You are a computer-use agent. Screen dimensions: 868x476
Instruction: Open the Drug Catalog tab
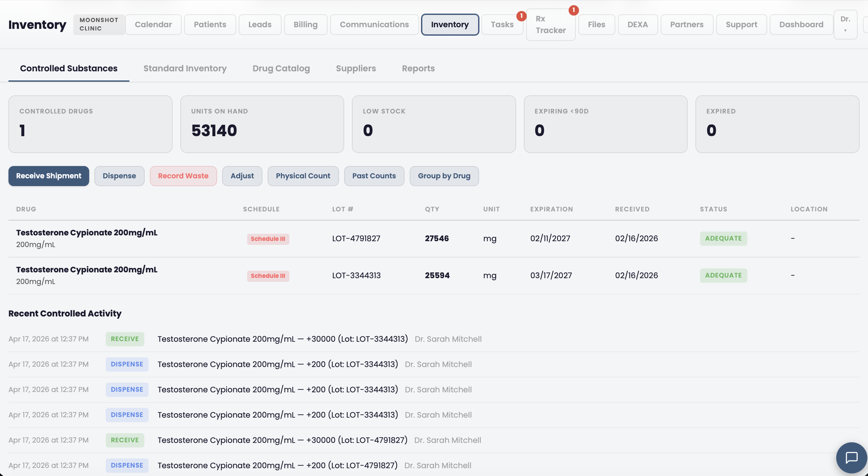[281, 68]
